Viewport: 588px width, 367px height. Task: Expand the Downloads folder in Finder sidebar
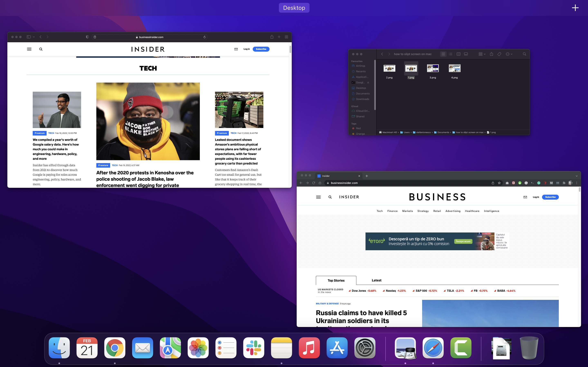click(x=362, y=99)
